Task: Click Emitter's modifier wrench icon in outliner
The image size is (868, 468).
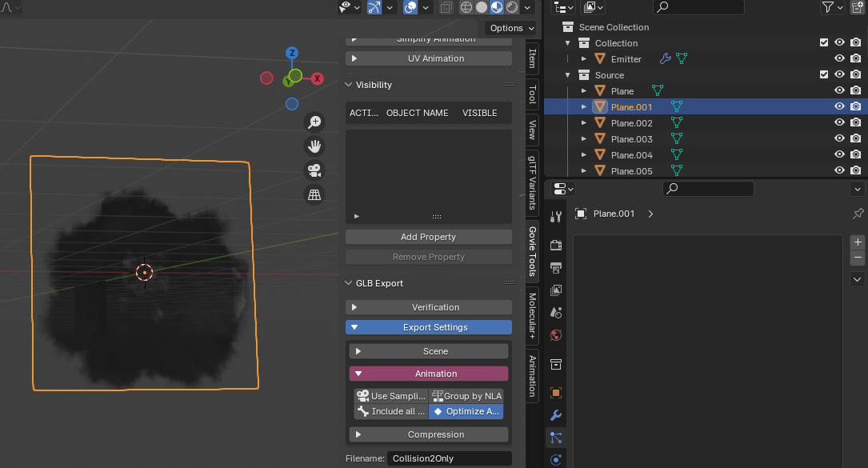Action: (666, 58)
